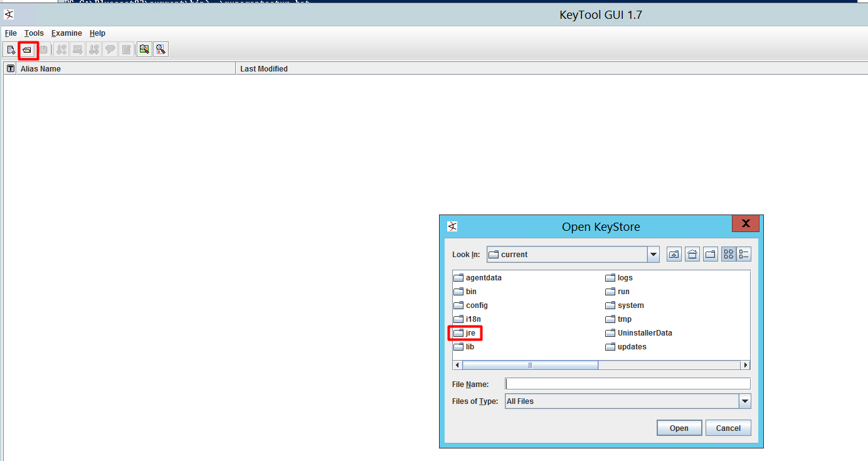Open the Files of Type dropdown

click(x=745, y=401)
